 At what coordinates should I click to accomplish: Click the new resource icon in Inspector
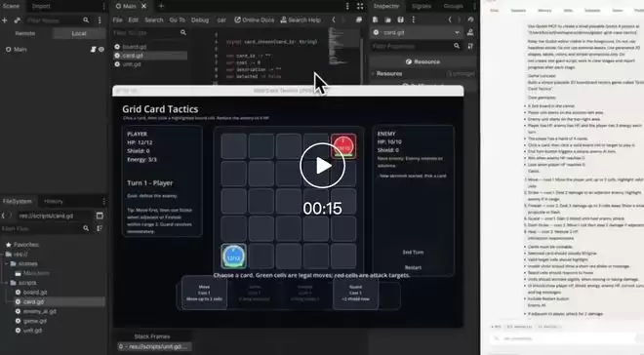[376, 20]
